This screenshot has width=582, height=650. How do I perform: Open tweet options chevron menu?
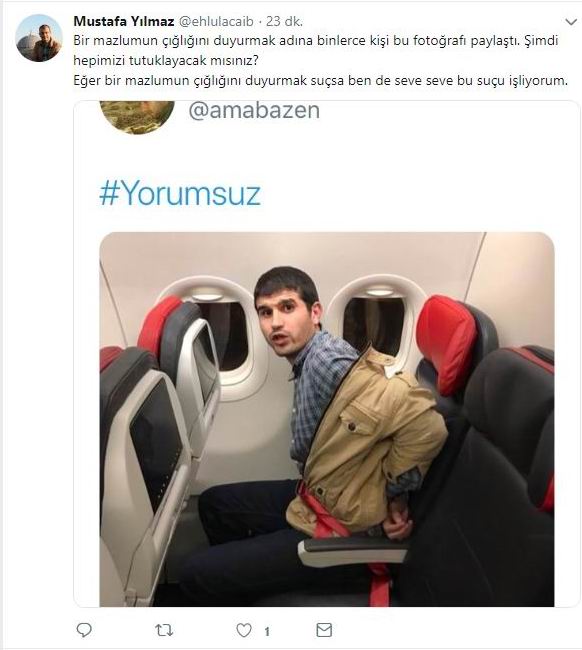(x=571, y=22)
